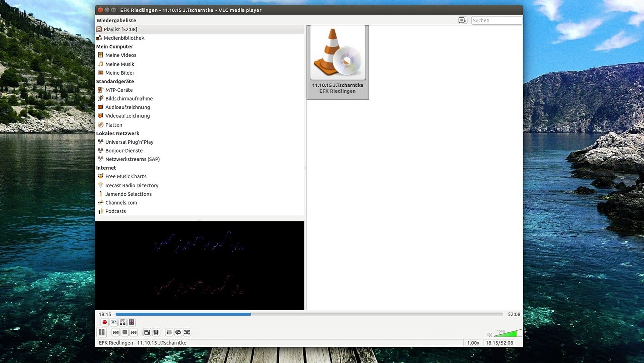Adjust the green volume slider
The height and width of the screenshot is (363, 644).
click(508, 333)
